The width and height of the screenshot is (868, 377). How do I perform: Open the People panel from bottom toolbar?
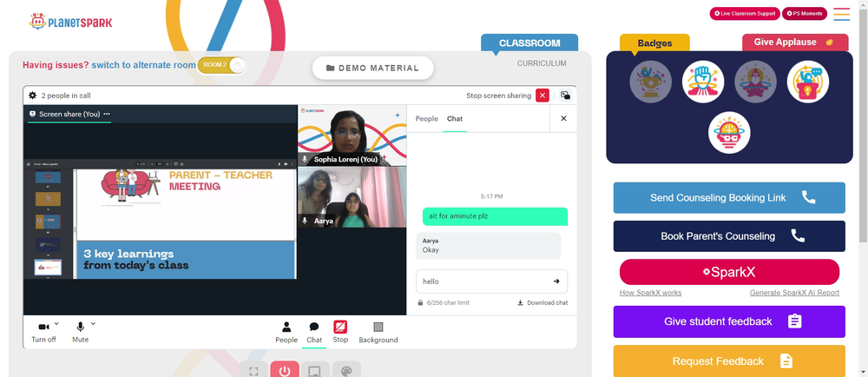(x=286, y=332)
